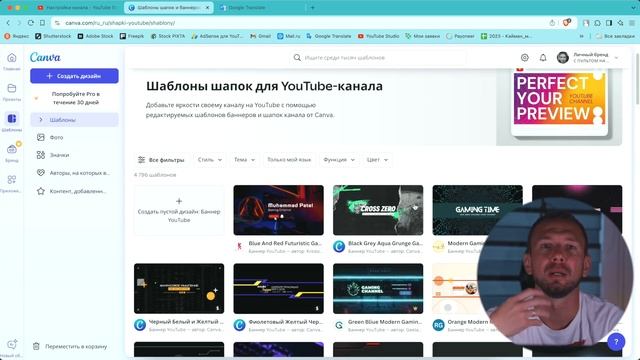The image size is (640, 360).
Task: Click Создать пустой дизайн: Баннер YouTube card
Action: point(179,210)
